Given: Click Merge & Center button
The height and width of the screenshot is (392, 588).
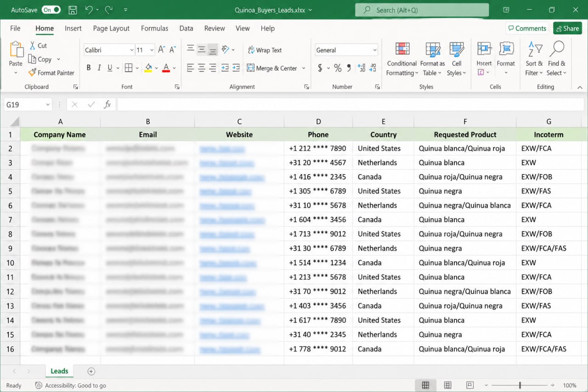Looking at the screenshot, I should [x=272, y=68].
